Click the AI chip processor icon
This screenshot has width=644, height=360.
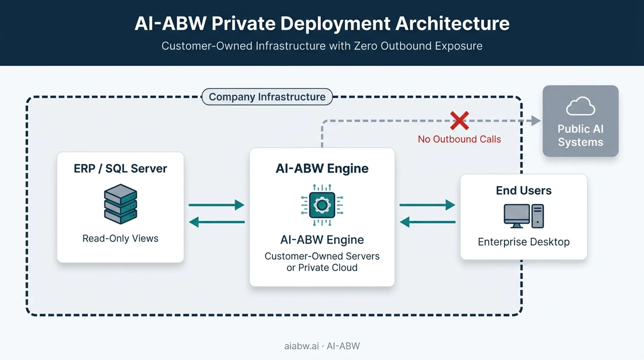point(322,205)
